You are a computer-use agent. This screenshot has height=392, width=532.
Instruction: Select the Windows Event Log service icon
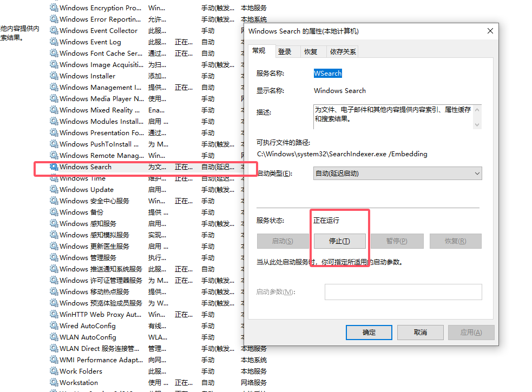(x=54, y=42)
